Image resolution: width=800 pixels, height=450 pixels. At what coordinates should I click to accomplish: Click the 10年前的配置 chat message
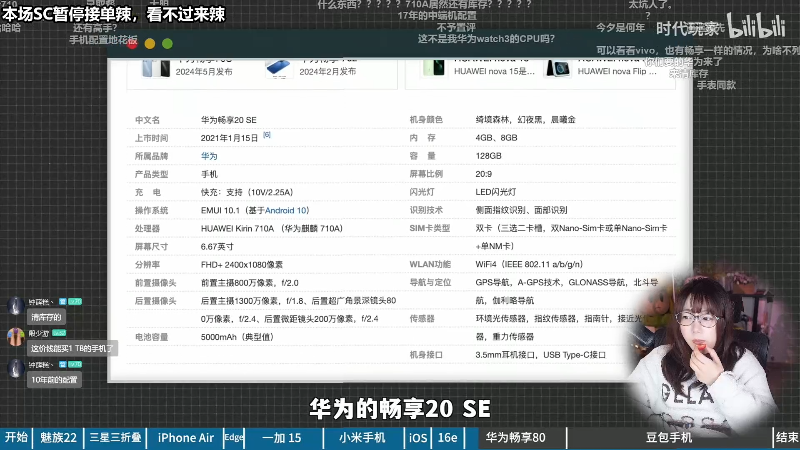[x=54, y=380]
